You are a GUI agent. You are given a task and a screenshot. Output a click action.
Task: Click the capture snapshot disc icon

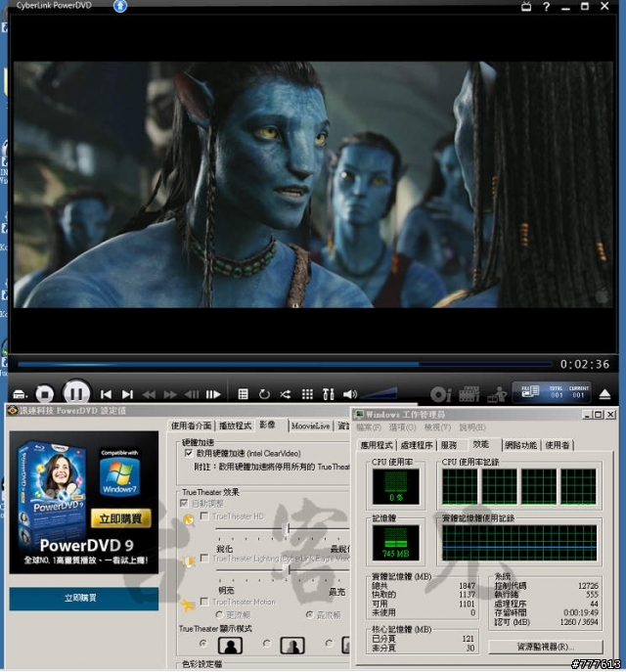pos(441,394)
